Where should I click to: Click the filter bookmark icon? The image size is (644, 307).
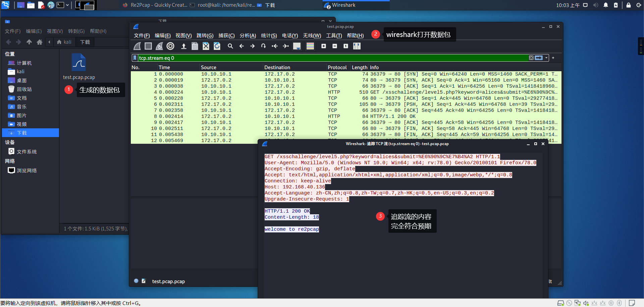pos(135,58)
